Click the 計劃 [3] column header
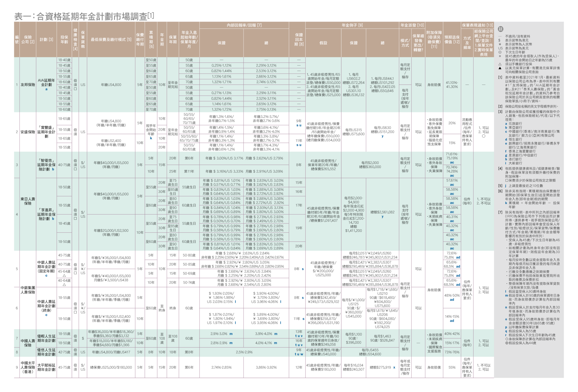Image resolution: width=578 pixels, height=392 pixels. [x=46, y=39]
